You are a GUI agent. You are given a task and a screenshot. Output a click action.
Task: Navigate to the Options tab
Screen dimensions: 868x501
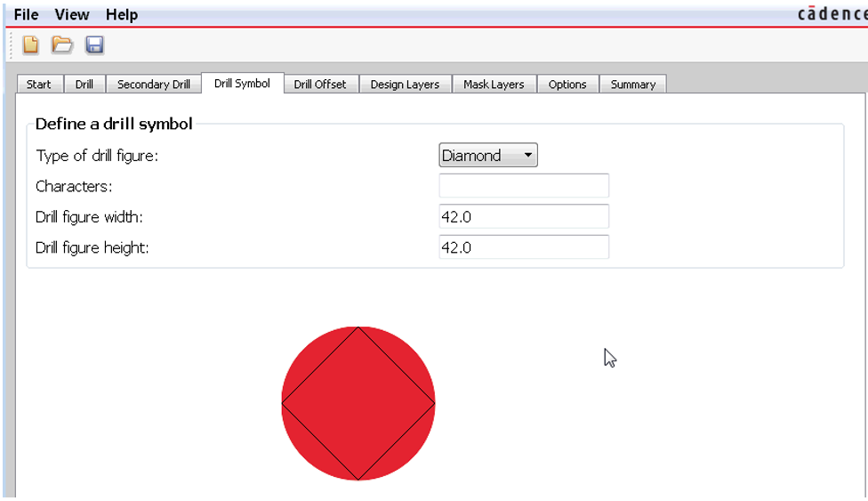567,85
